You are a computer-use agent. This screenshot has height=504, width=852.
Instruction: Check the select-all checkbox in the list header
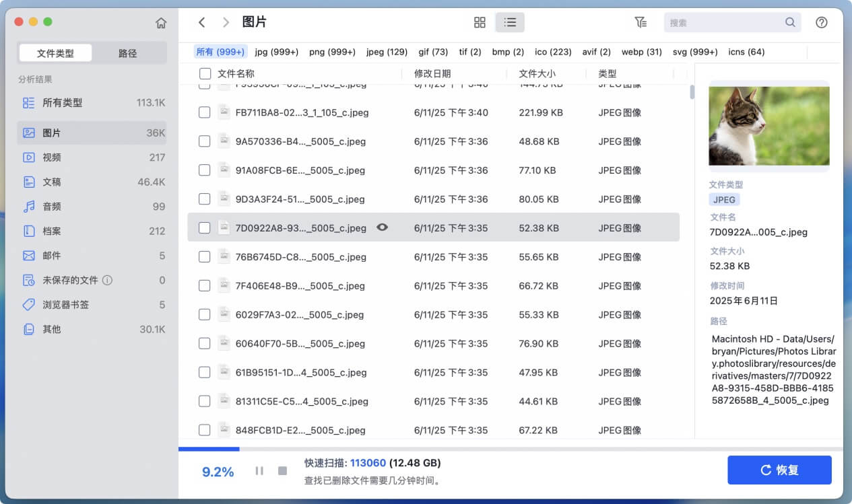point(204,73)
